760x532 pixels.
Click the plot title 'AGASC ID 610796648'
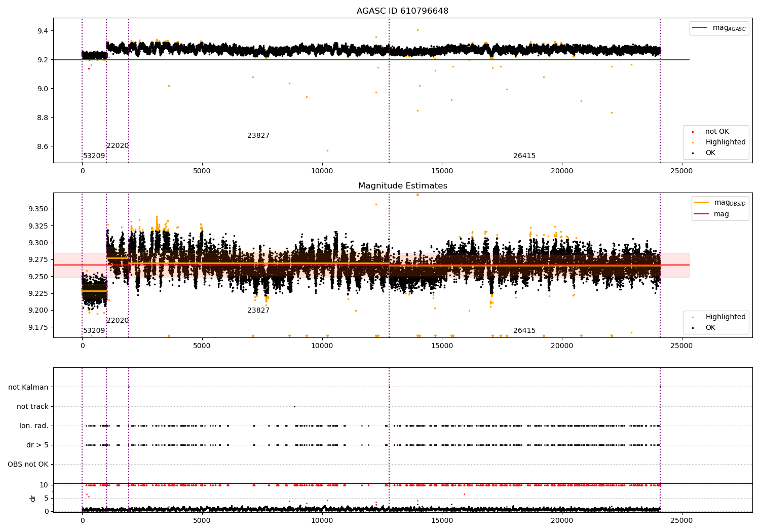[402, 11]
